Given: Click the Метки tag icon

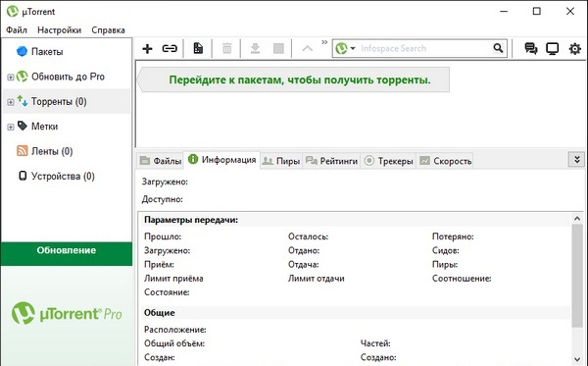Looking at the screenshot, I should click(x=23, y=126).
